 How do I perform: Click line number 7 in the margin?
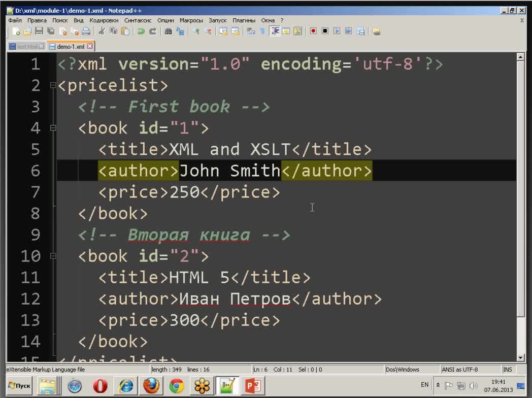coord(36,192)
